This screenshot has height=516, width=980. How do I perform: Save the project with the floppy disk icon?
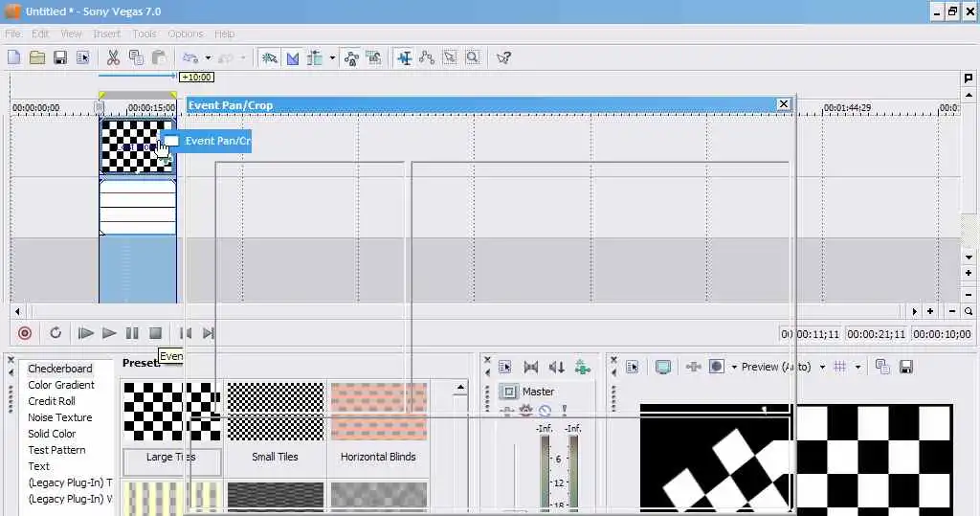[60, 58]
